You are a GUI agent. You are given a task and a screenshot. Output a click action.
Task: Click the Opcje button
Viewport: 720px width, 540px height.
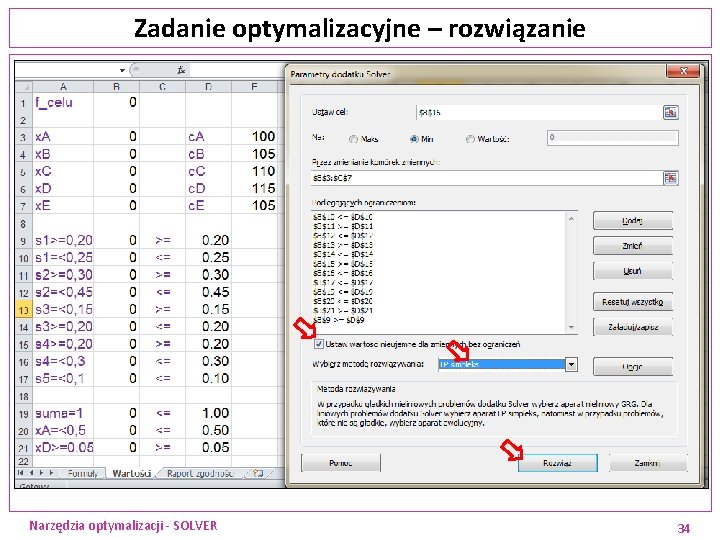[632, 367]
